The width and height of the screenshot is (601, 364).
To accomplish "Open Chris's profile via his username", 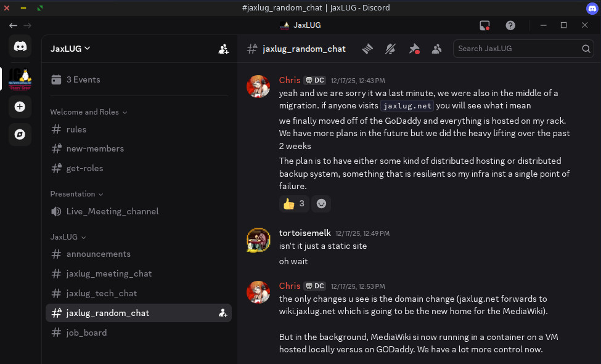I will point(289,79).
